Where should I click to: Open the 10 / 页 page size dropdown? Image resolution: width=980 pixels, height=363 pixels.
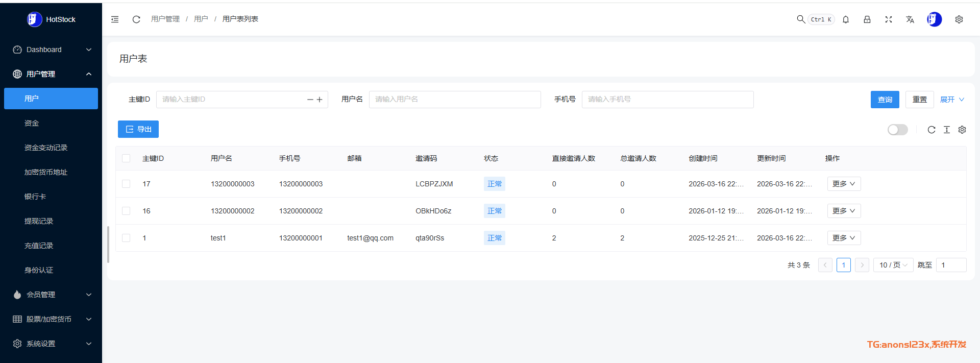click(893, 265)
